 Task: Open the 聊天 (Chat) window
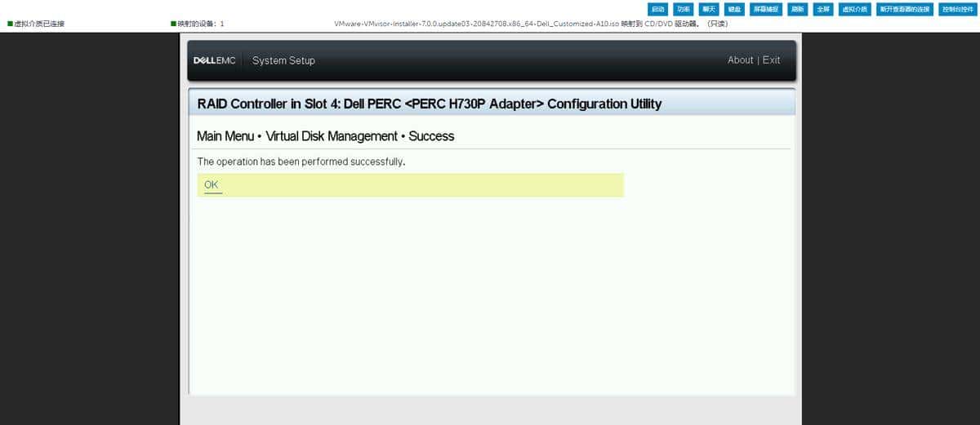click(709, 9)
